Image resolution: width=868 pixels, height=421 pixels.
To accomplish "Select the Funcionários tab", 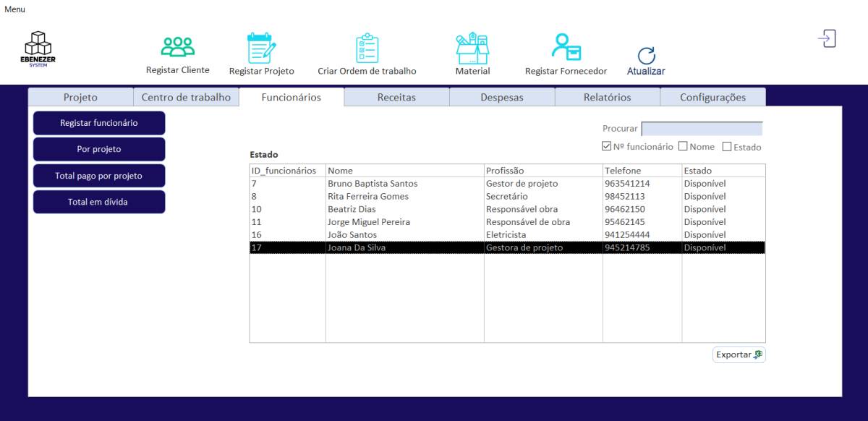I will 292,97.
